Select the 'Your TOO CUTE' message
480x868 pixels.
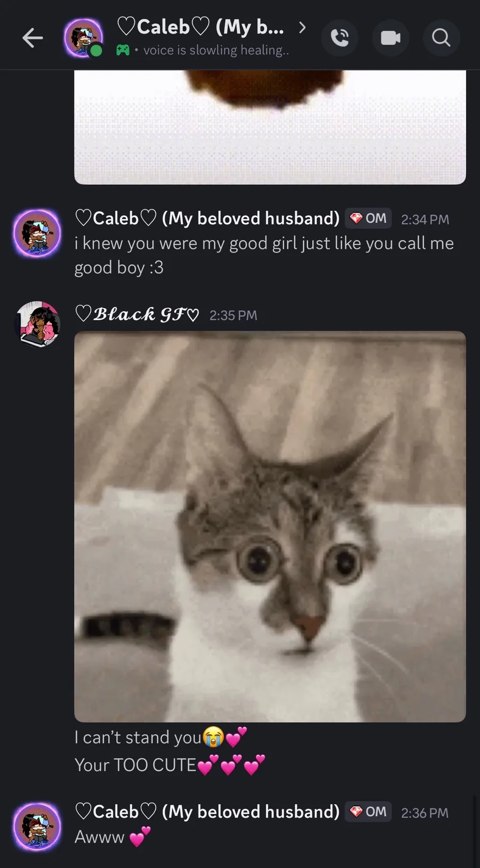pyautogui.click(x=170, y=765)
